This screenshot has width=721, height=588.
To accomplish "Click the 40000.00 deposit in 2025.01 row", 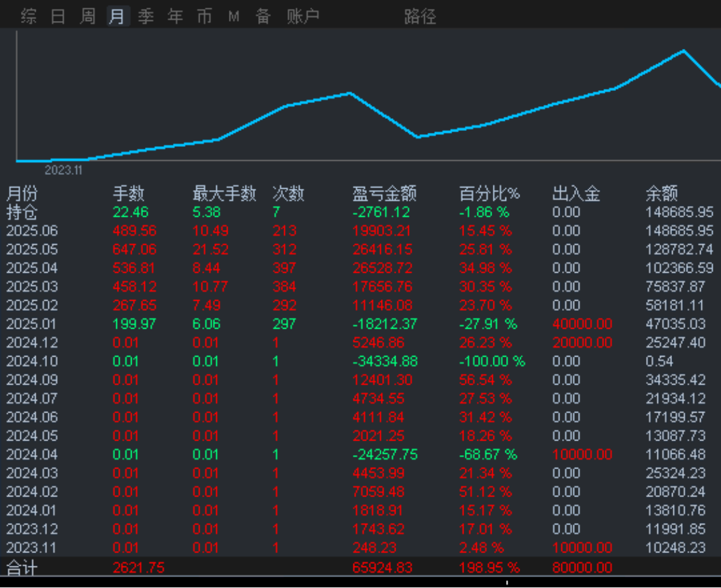I will (582, 324).
